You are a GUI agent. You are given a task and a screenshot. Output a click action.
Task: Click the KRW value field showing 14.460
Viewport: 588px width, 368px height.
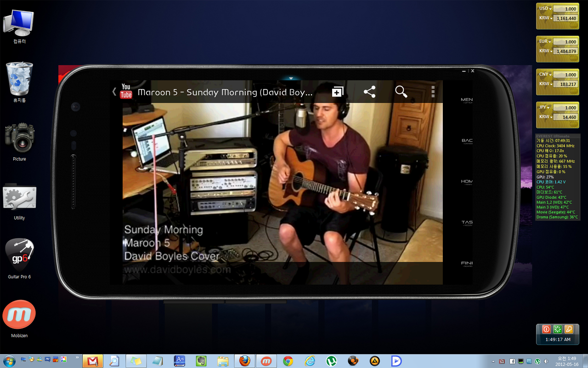[565, 117]
